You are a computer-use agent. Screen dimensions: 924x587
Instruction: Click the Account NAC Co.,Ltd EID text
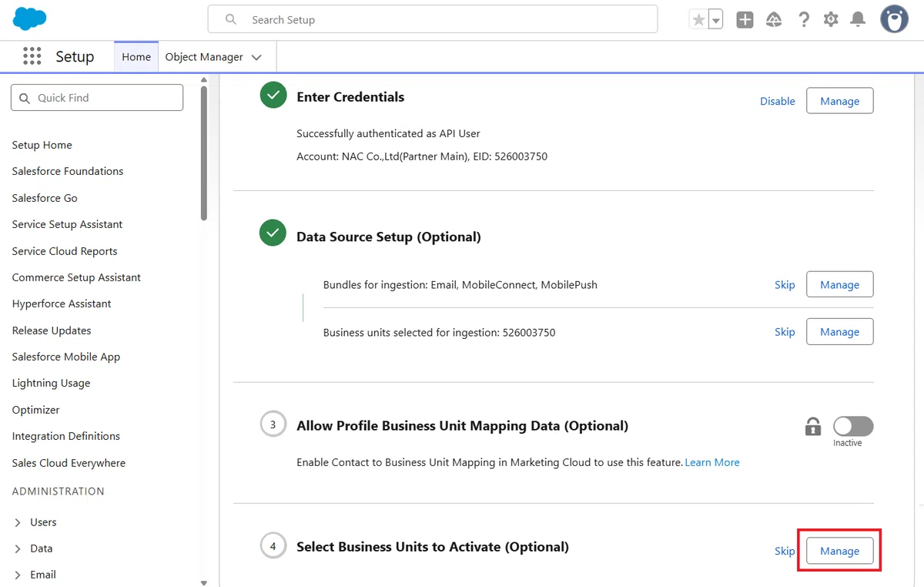pyautogui.click(x=422, y=156)
